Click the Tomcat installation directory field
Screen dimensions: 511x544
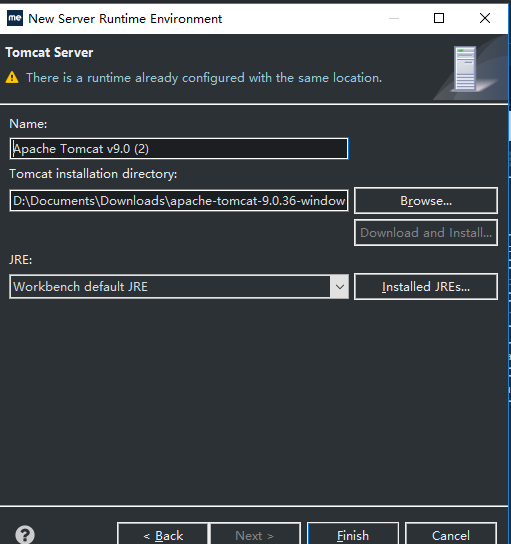pos(179,200)
